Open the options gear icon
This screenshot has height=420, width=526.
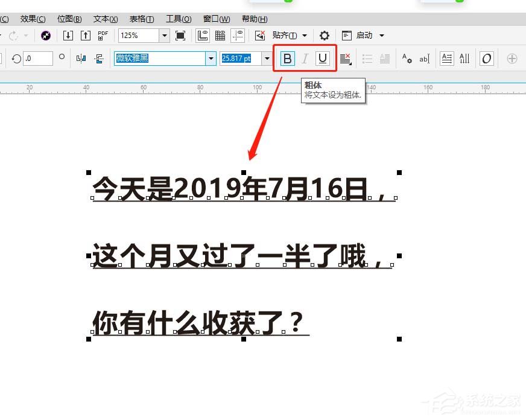324,35
